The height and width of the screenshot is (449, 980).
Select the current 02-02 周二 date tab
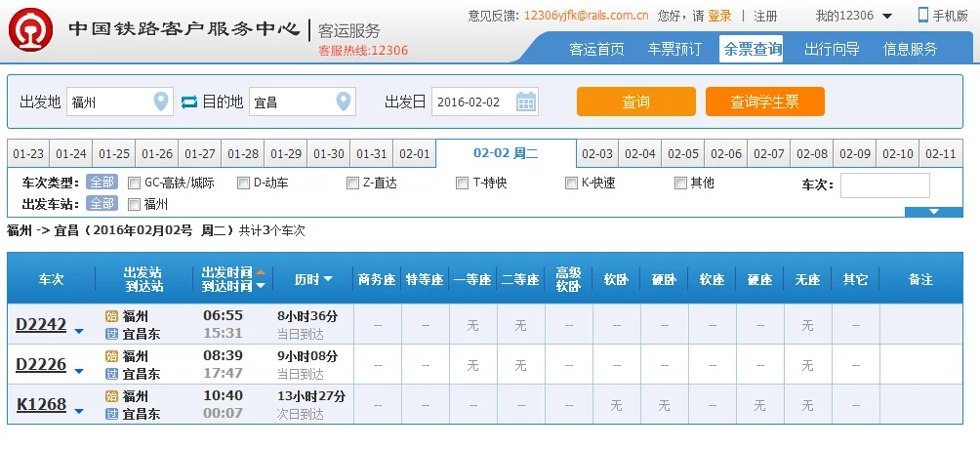point(506,154)
